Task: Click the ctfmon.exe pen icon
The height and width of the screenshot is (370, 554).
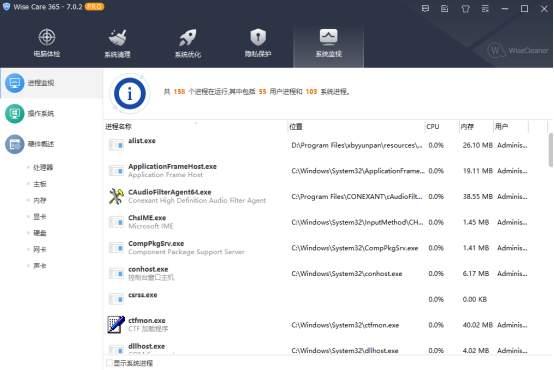Action: 116,325
